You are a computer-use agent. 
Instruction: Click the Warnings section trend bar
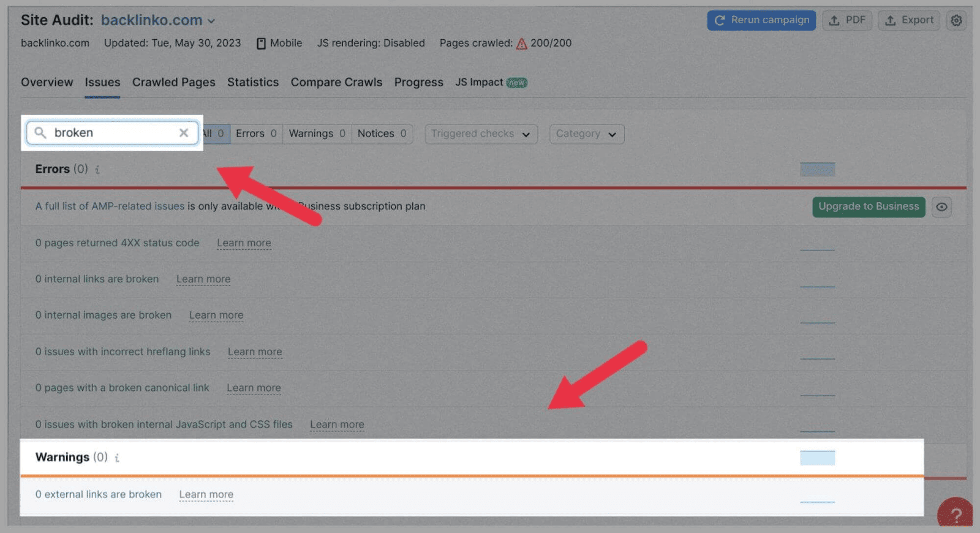(x=818, y=458)
